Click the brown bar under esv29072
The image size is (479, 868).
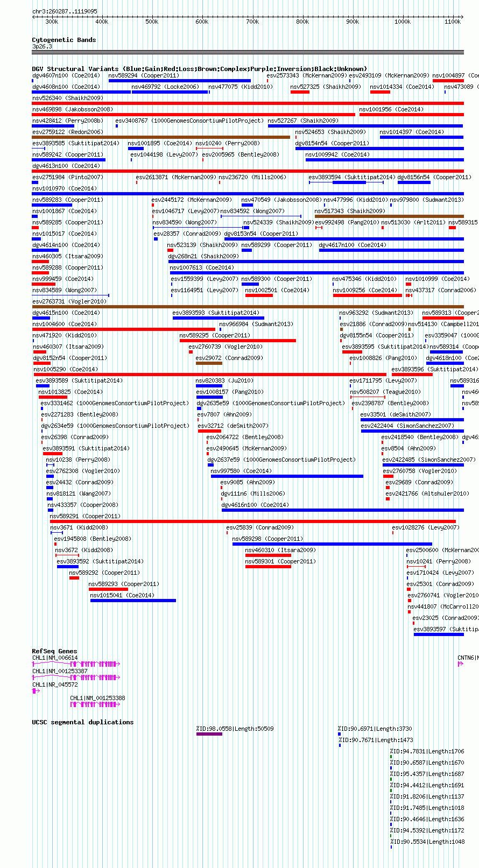(209, 363)
